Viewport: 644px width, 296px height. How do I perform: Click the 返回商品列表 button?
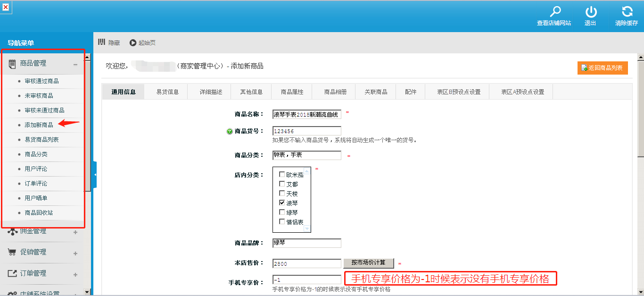(x=602, y=68)
